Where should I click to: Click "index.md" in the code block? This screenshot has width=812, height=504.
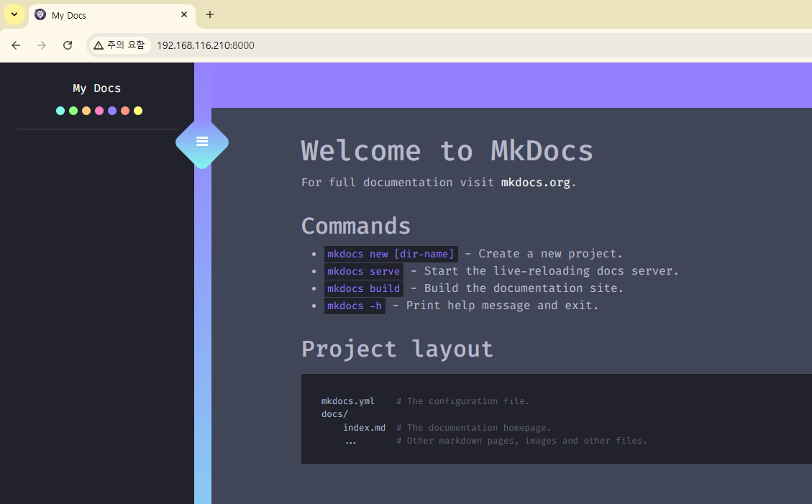pyautogui.click(x=364, y=427)
